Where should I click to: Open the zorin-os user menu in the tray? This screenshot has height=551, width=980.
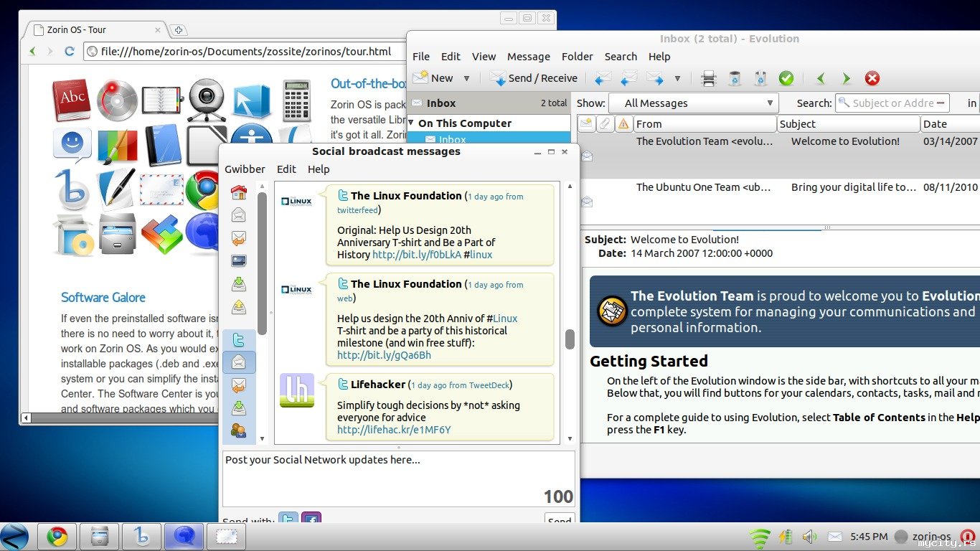point(923,537)
